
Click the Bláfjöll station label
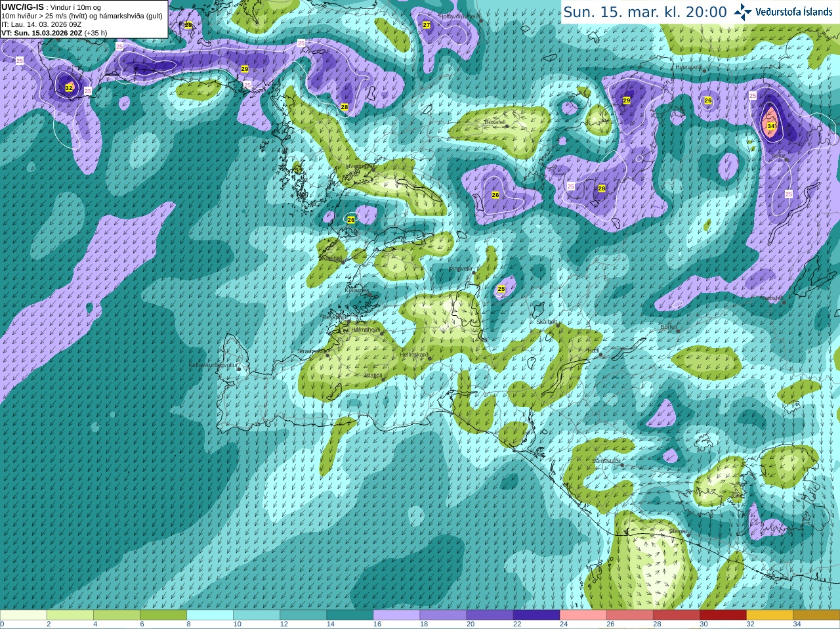click(373, 376)
